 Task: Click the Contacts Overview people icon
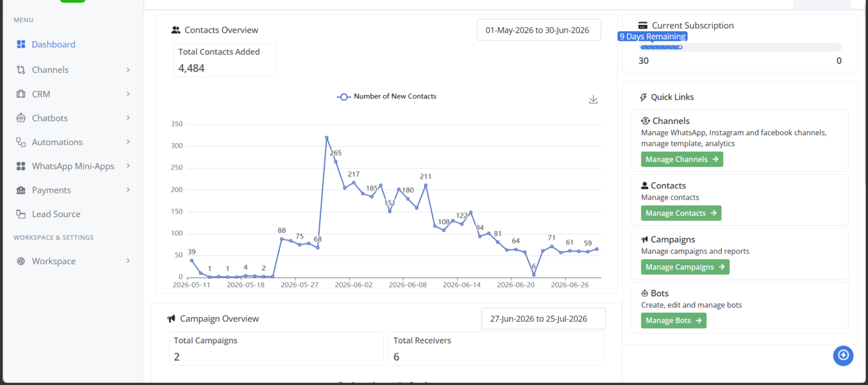point(176,30)
